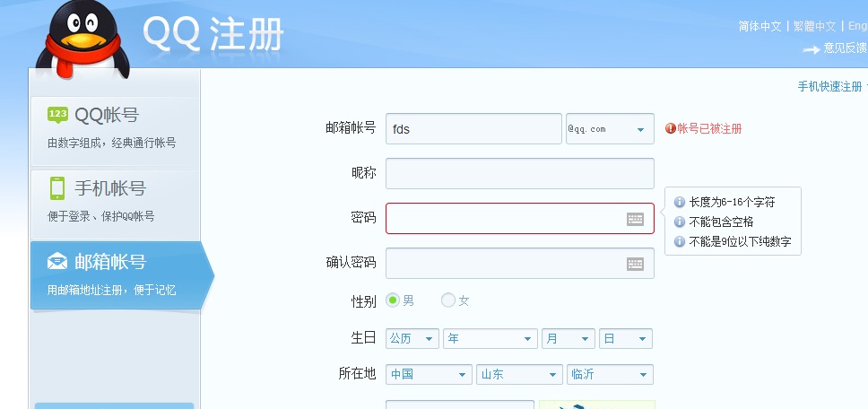Screen dimensions: 868x409
Task: Open the @qq.com email domain dropdown
Action: coord(610,129)
